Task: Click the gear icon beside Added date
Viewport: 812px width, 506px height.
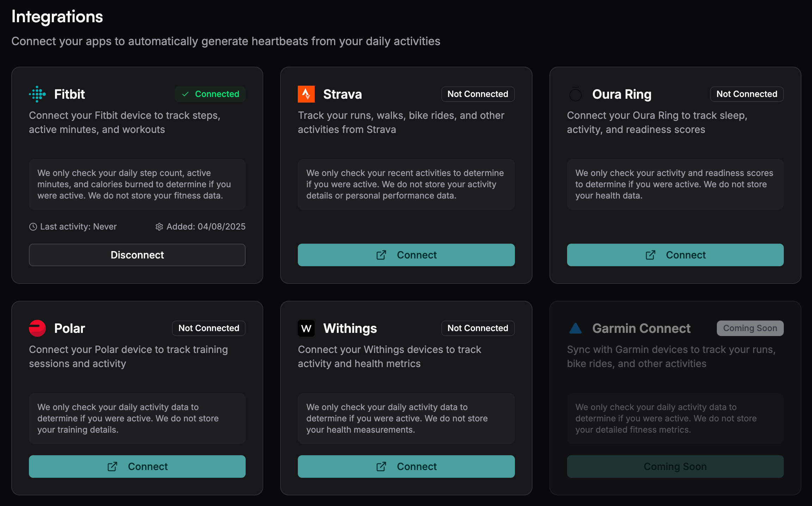Action: (159, 227)
